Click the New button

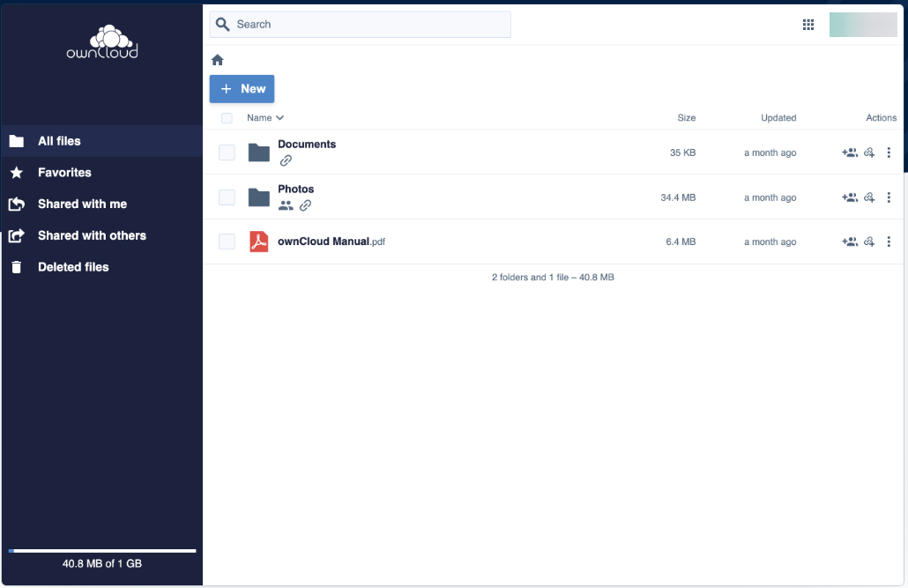[242, 89]
